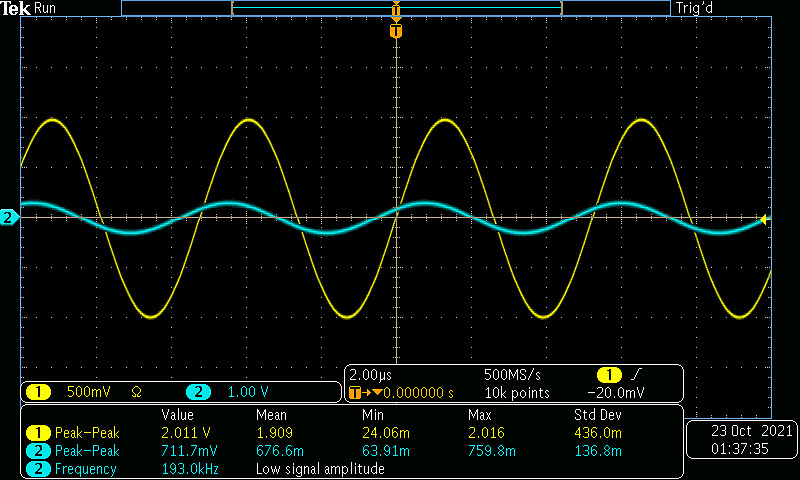Click the yellow Peak-Peak measurement label
The height and width of the screenshot is (480, 800).
(87, 433)
